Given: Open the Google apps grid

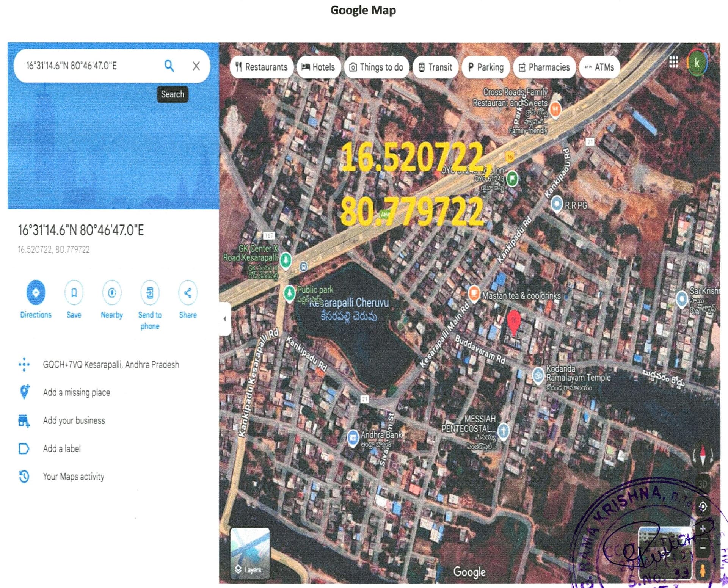Looking at the screenshot, I should click(x=673, y=62).
